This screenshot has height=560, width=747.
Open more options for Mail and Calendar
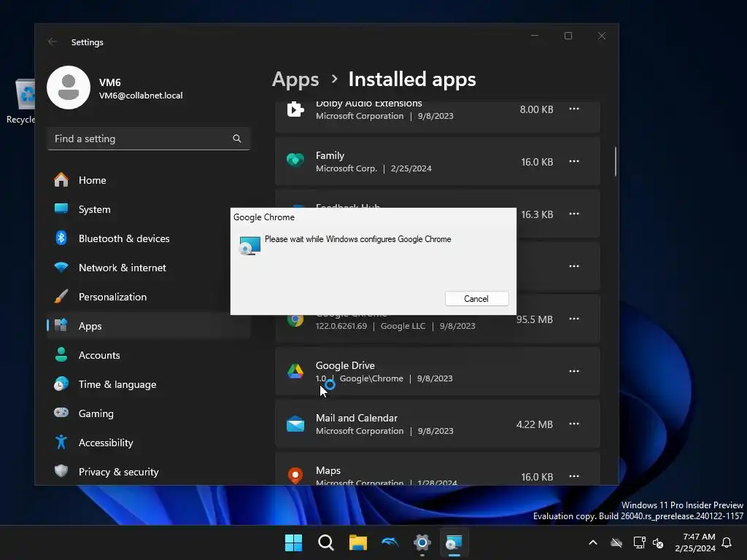574,424
